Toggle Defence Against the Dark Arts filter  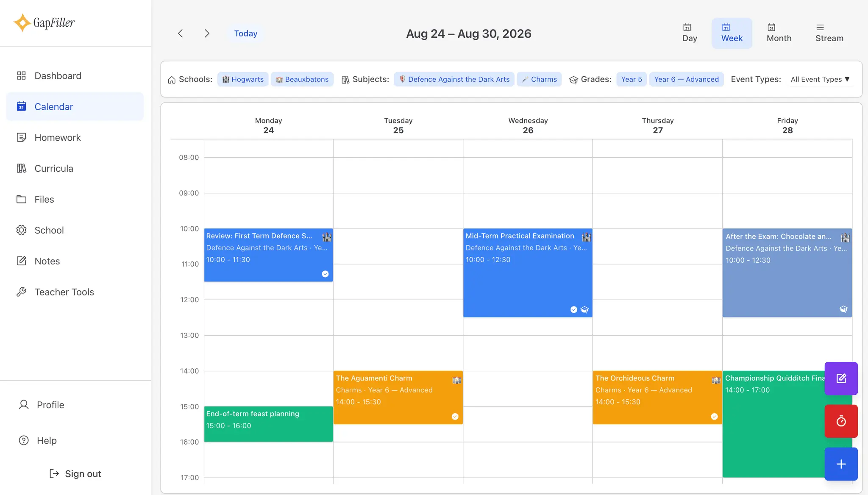[x=454, y=79]
